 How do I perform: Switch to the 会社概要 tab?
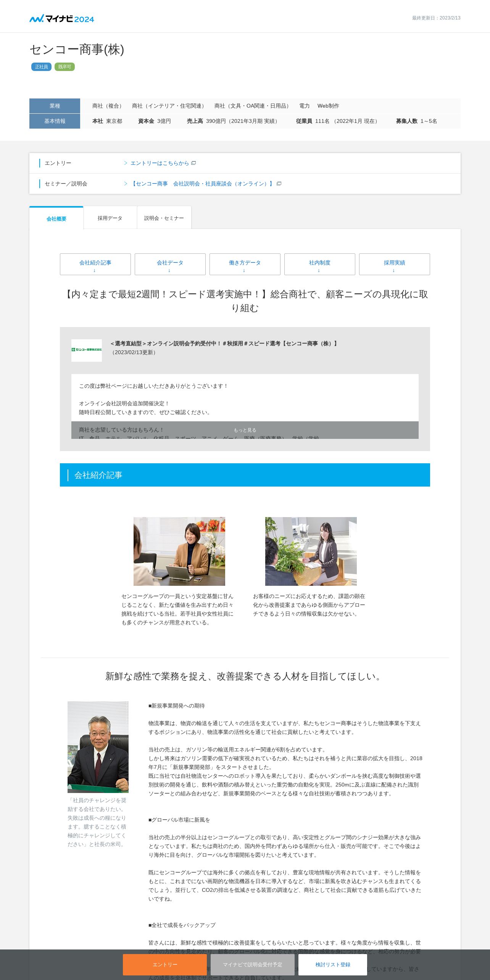tap(56, 218)
